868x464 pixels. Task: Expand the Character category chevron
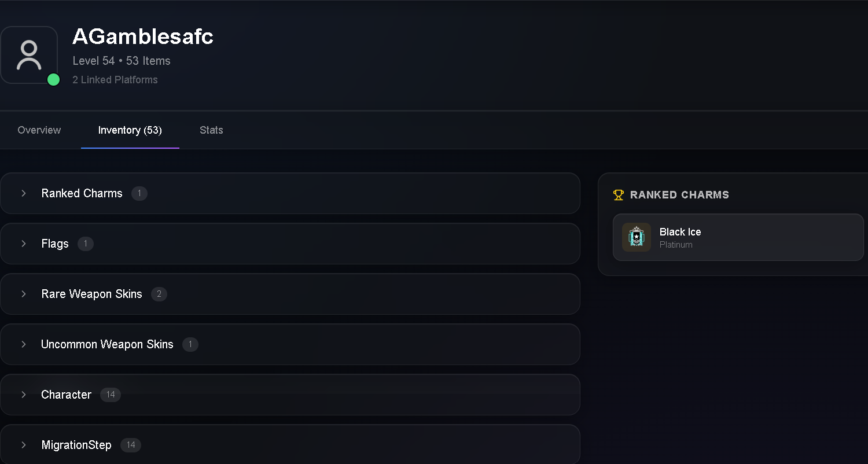pyautogui.click(x=24, y=395)
